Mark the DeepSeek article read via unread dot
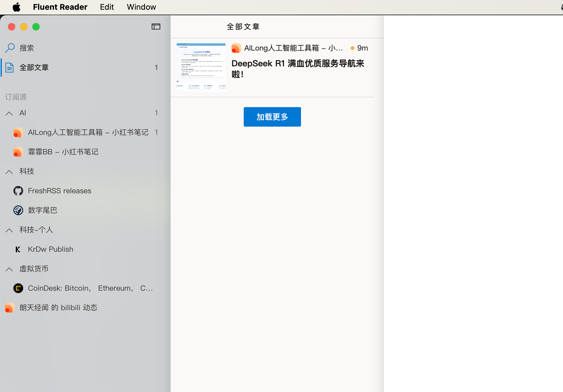The width and height of the screenshot is (563, 392). click(352, 48)
